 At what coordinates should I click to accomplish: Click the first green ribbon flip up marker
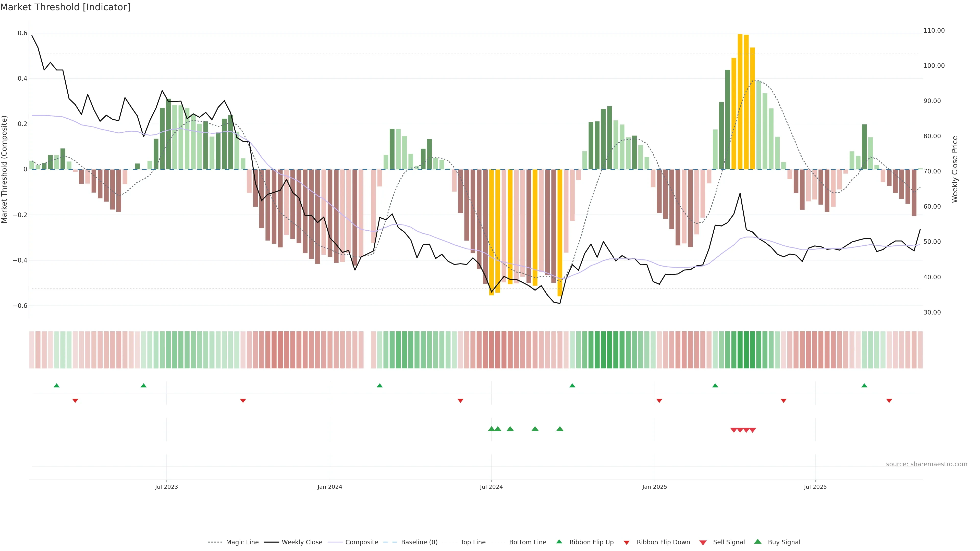tap(57, 386)
